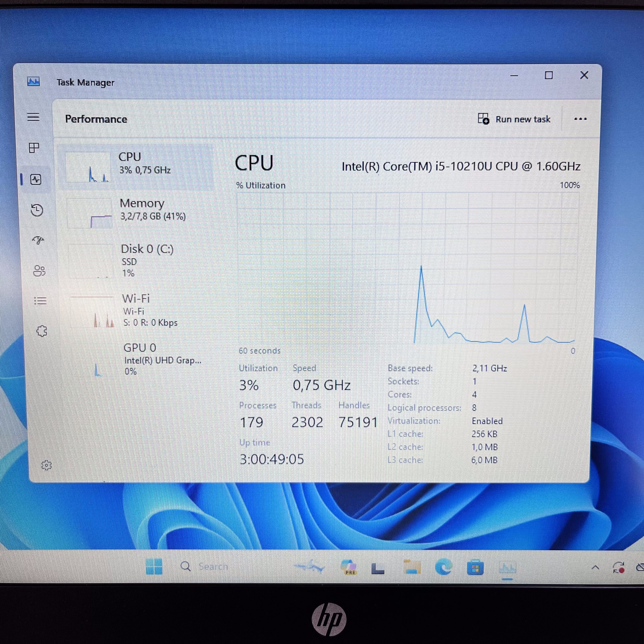Image resolution: width=644 pixels, height=644 pixels.
Task: Click the % Utilization label
Action: tap(261, 185)
